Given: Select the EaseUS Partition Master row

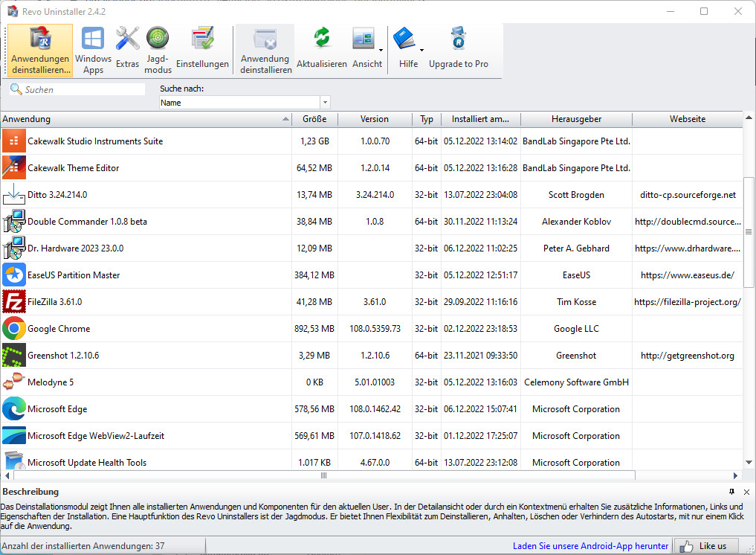Looking at the screenshot, I should 74,275.
